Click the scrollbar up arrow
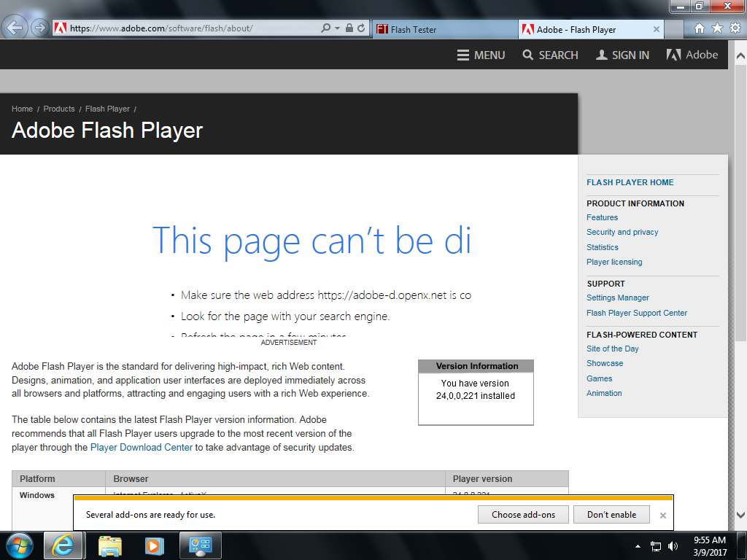 click(740, 55)
